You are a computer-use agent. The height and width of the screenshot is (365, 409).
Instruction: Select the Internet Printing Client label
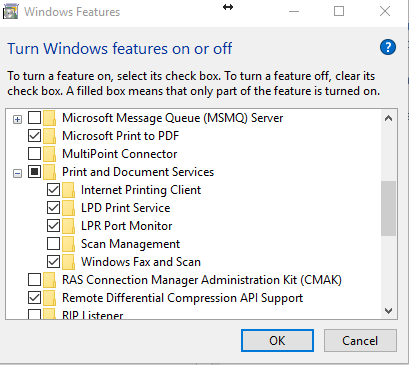[141, 190]
